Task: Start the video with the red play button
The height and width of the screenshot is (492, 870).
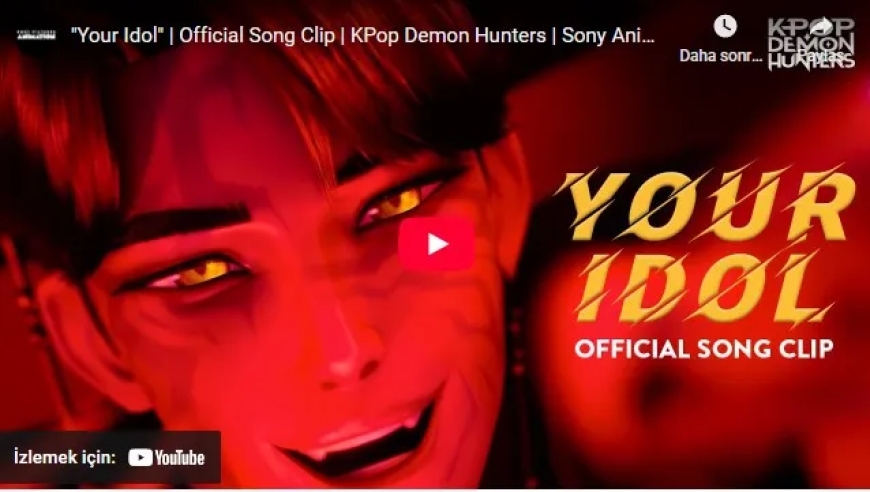Action: pyautogui.click(x=436, y=244)
